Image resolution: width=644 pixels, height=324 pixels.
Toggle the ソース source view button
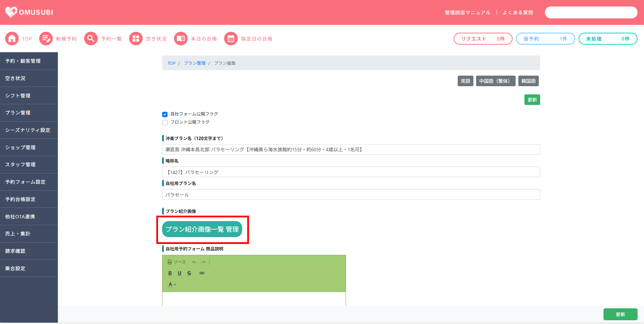[177, 262]
